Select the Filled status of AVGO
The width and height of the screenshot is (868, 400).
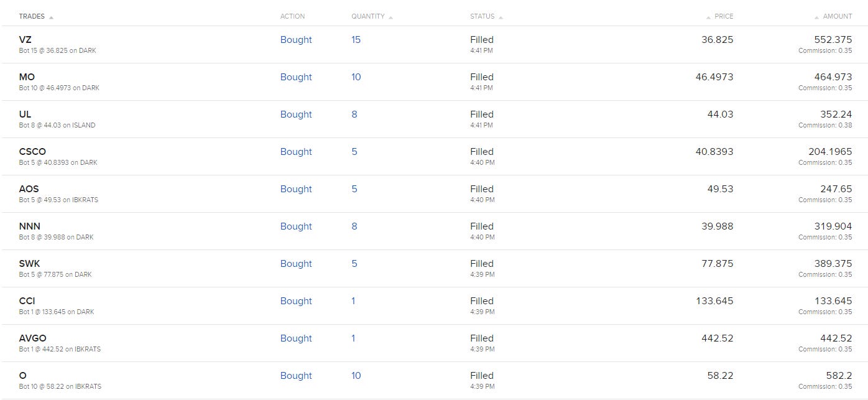click(x=482, y=338)
